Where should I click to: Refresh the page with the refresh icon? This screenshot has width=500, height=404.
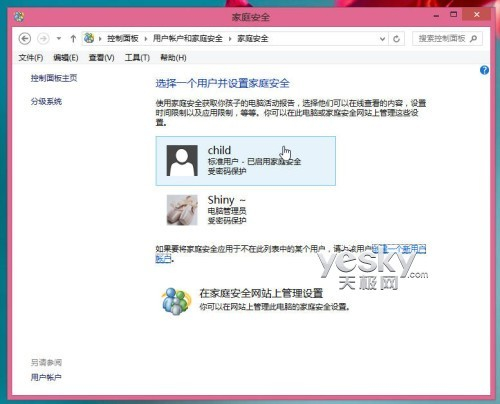point(396,39)
